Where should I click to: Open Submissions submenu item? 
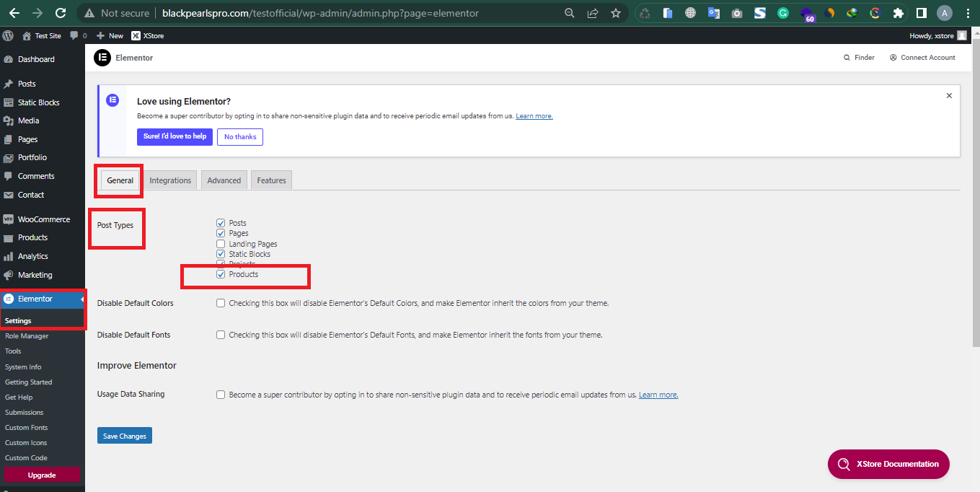pos(24,412)
